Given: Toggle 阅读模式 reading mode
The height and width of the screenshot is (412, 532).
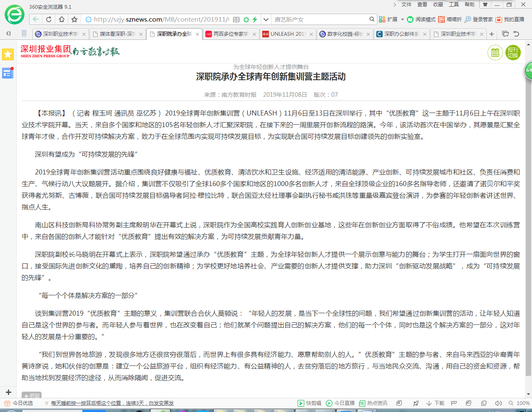Looking at the screenshot, I should click(x=421, y=20).
